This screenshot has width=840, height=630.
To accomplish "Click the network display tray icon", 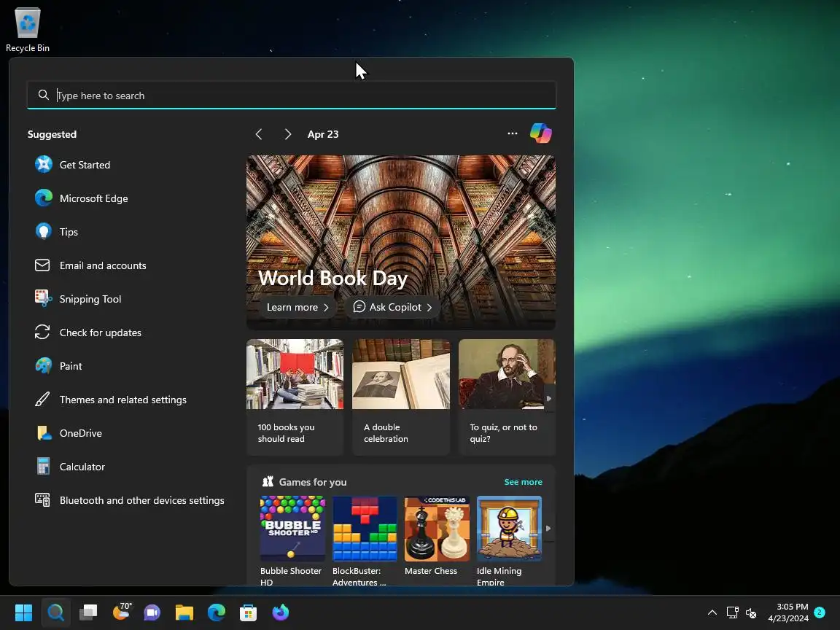I will [x=732, y=612].
